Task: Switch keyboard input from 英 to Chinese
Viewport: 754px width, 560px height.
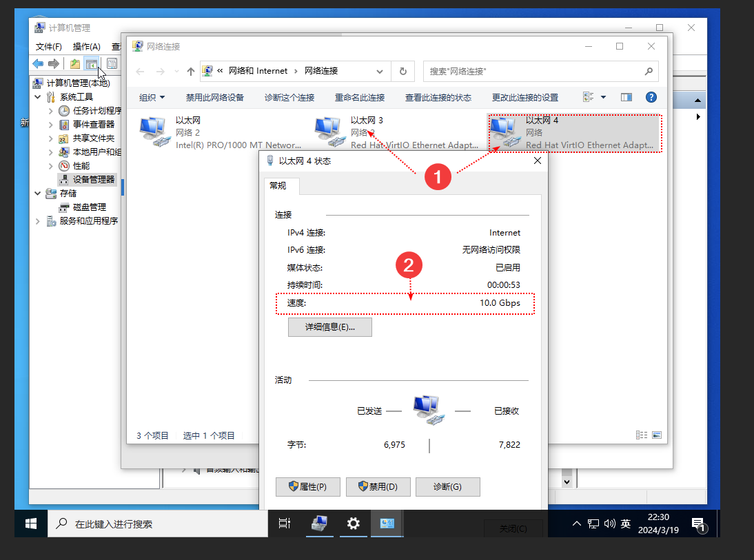Action: coord(624,523)
